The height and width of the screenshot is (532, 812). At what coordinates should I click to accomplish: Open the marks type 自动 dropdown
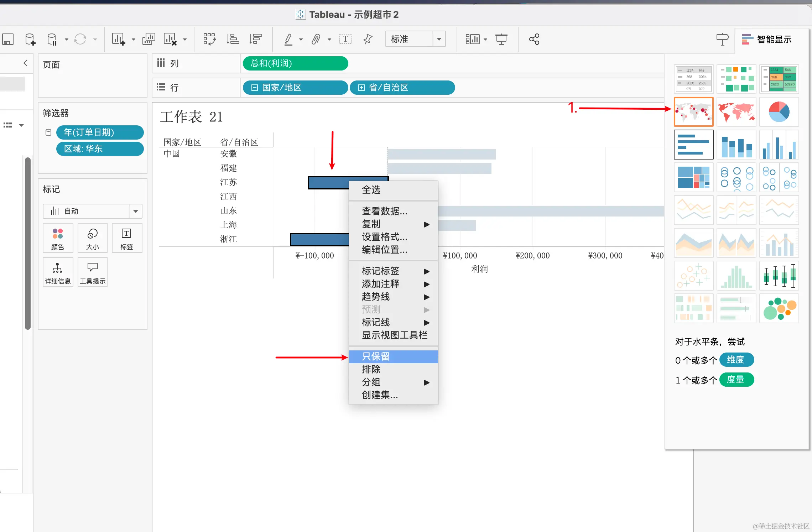[x=135, y=211]
